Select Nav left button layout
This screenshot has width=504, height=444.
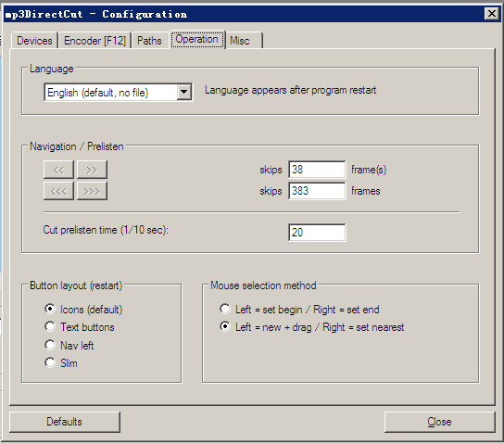pyautogui.click(x=69, y=346)
